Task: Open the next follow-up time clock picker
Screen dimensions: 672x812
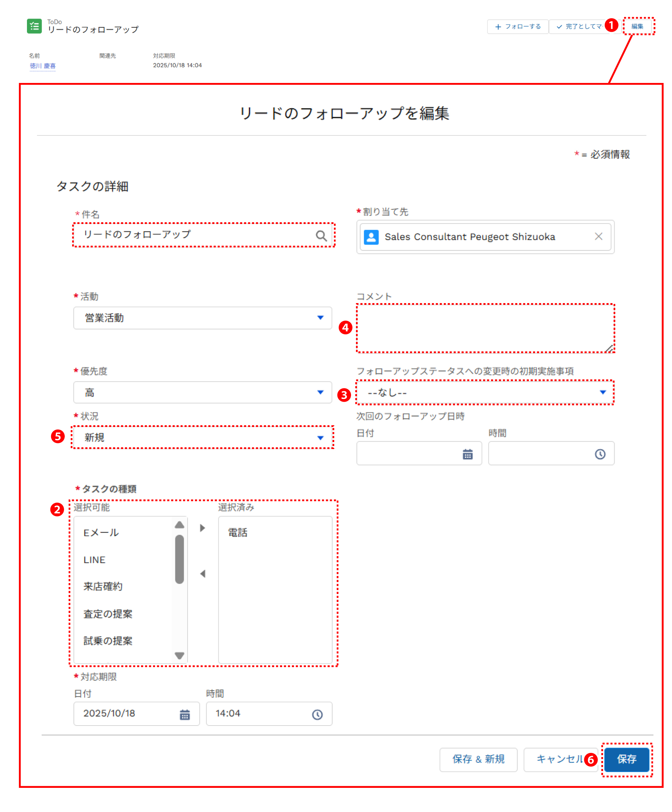Action: coord(600,454)
